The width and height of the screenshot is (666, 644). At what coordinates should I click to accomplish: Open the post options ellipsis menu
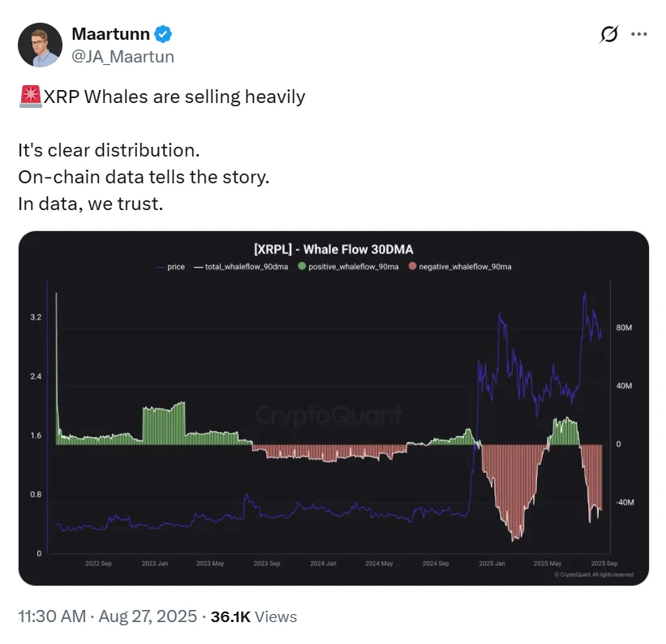click(x=638, y=34)
